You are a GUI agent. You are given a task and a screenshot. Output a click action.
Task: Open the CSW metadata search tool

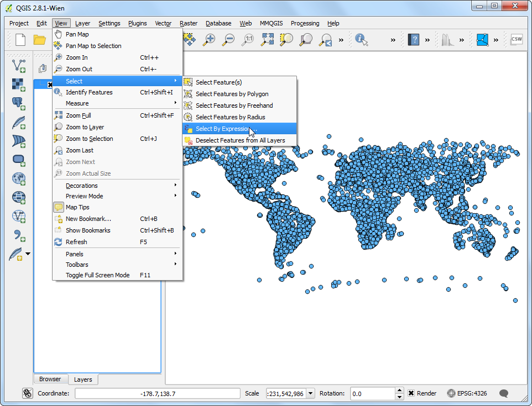(516, 39)
